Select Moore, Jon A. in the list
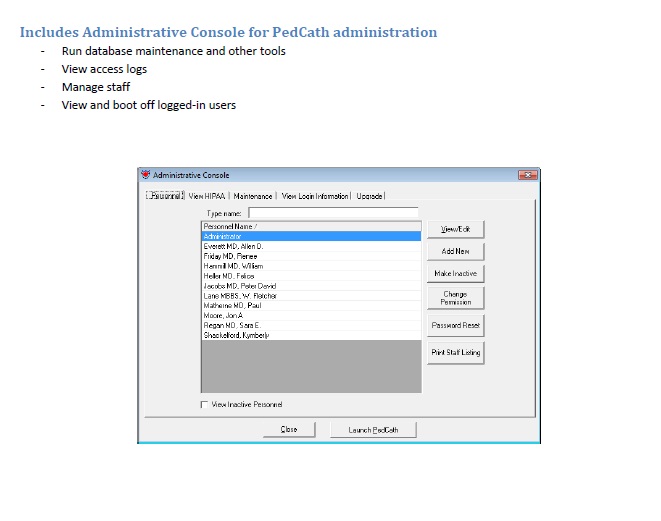The height and width of the screenshot is (521, 661). [312, 315]
